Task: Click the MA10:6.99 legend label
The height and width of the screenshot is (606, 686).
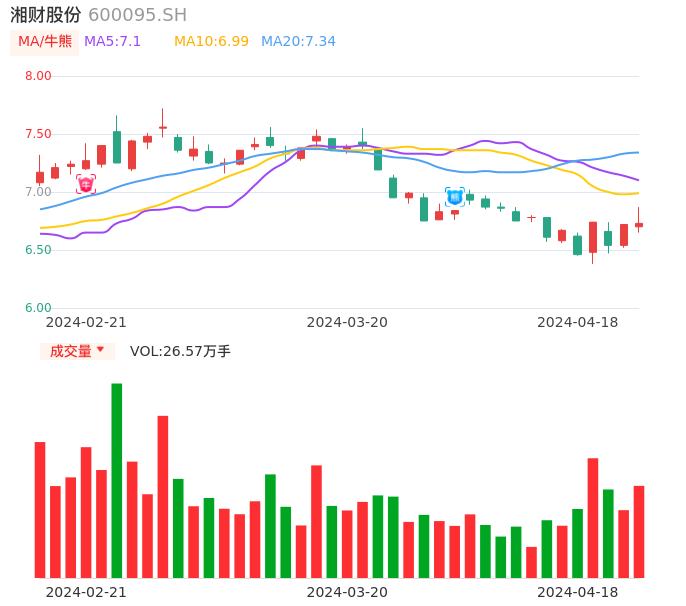Action: point(211,42)
